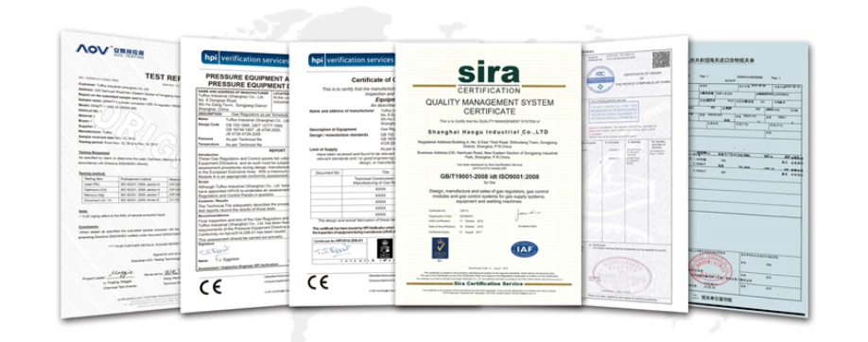
Task: Click the black royal crest on the hpi certificate
Action: pyautogui.click(x=384, y=248)
